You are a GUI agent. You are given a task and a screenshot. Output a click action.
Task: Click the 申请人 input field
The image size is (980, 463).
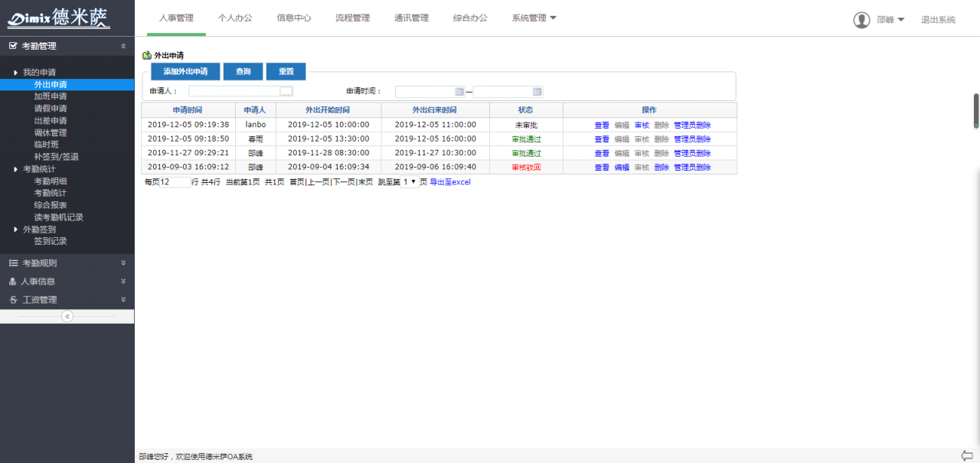click(234, 91)
